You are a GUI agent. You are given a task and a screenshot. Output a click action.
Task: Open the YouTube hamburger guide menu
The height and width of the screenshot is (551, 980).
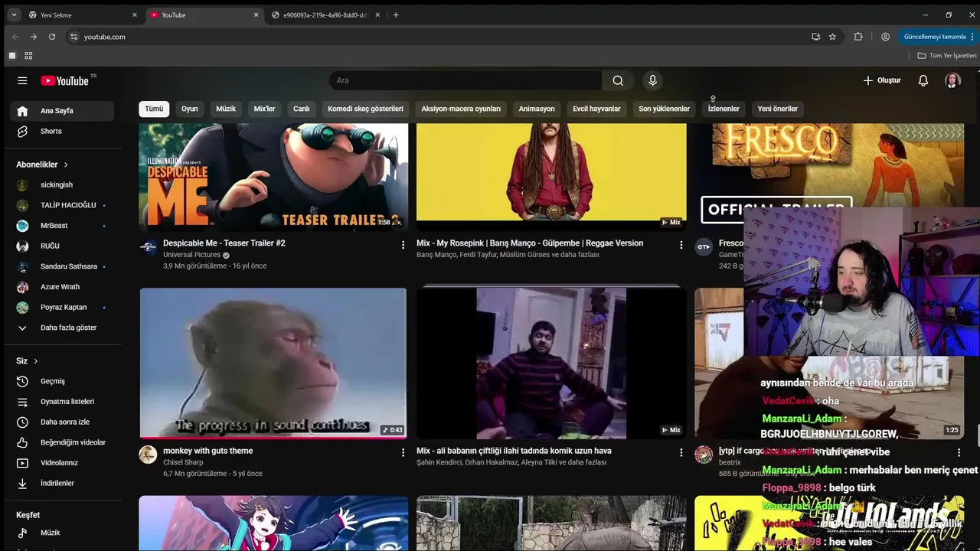(x=22, y=80)
